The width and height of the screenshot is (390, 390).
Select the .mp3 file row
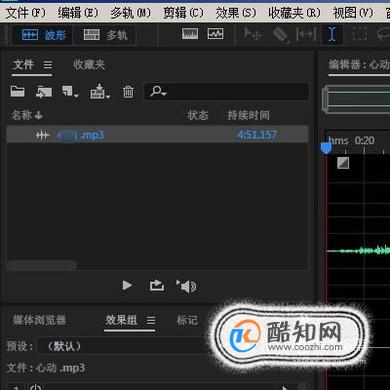(x=157, y=135)
